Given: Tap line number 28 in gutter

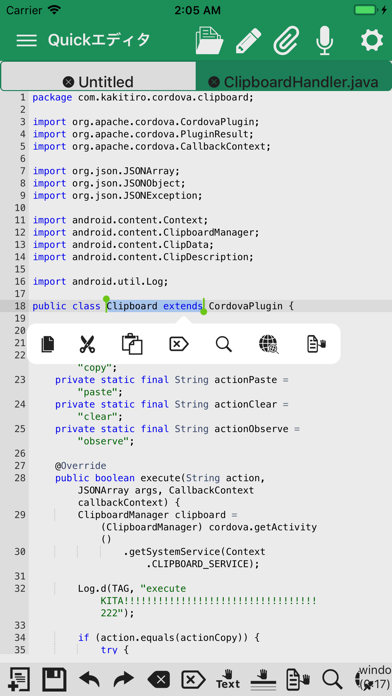Looking at the screenshot, I should click(20, 478).
